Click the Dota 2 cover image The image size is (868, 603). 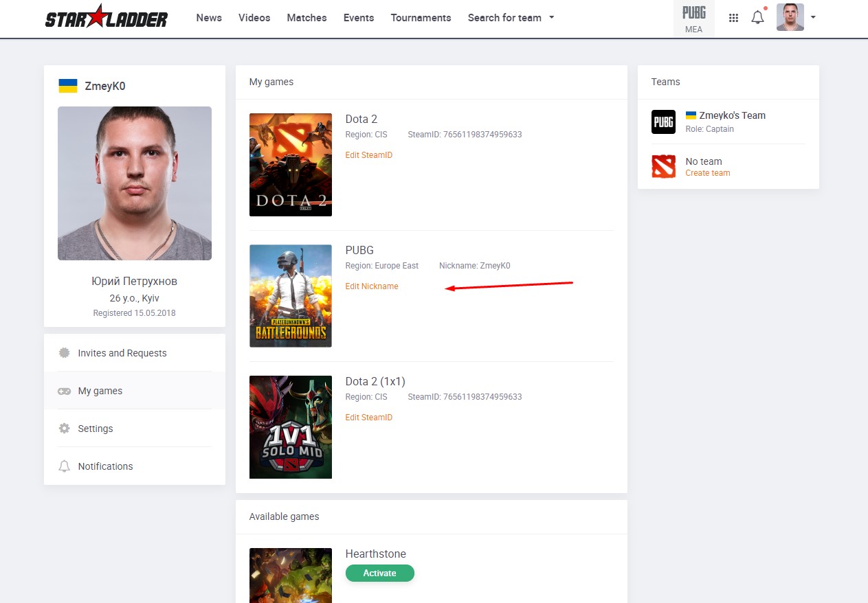291,165
